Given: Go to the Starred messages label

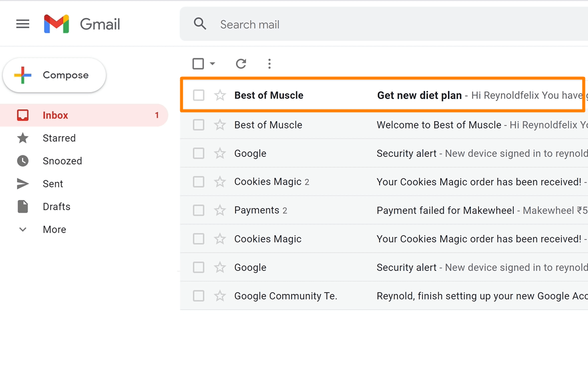Looking at the screenshot, I should click(59, 138).
